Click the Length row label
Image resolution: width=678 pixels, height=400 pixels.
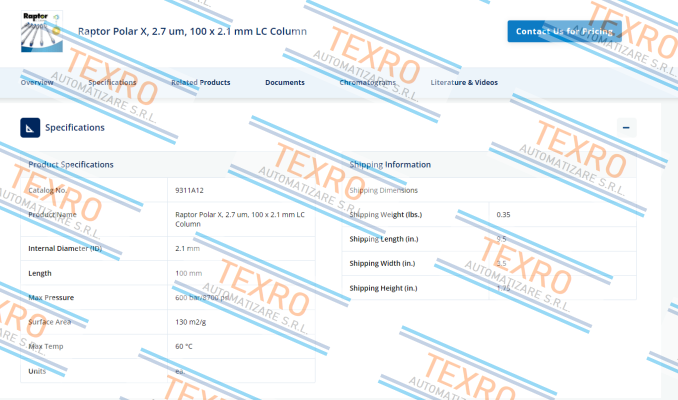click(x=40, y=273)
